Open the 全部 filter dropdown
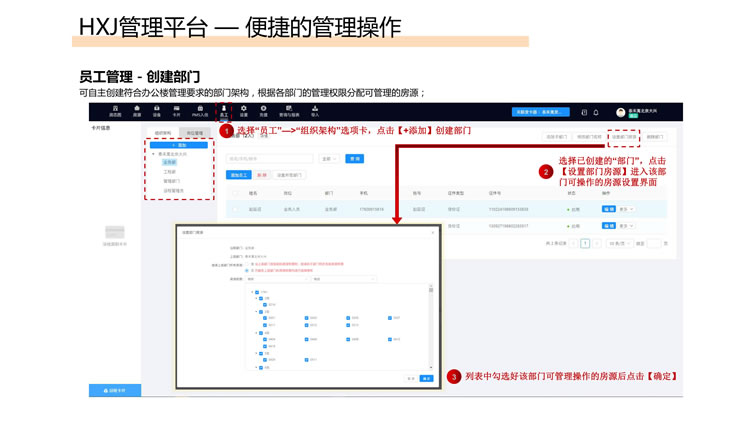Viewport: 750px width, 422px height. click(x=329, y=158)
